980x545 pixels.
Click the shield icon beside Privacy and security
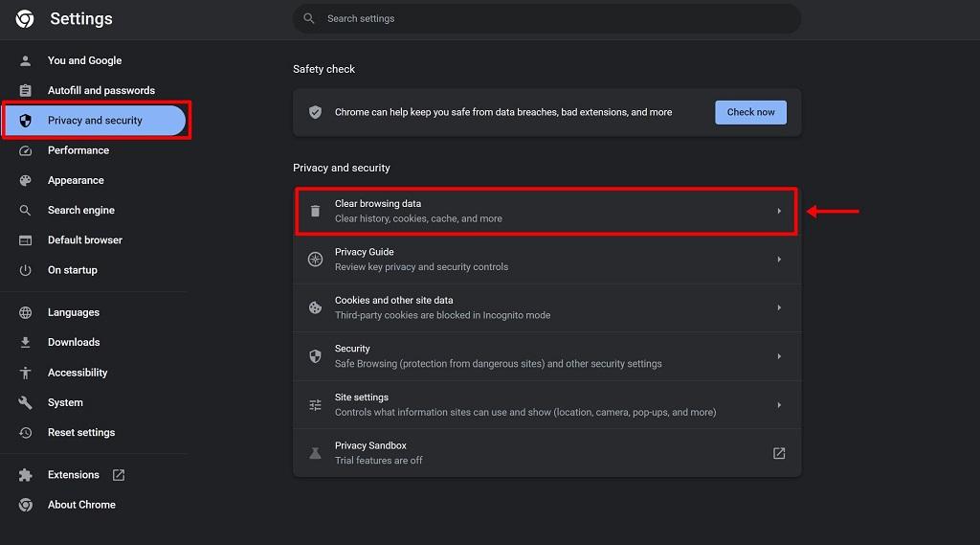[x=25, y=121]
